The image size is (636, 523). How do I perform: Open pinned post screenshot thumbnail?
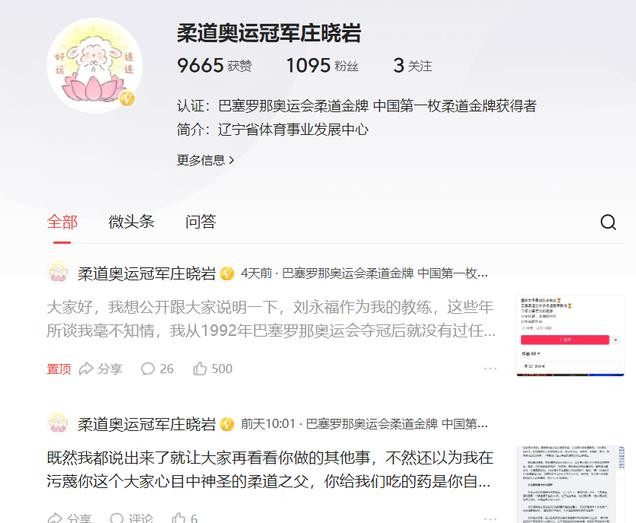point(570,336)
